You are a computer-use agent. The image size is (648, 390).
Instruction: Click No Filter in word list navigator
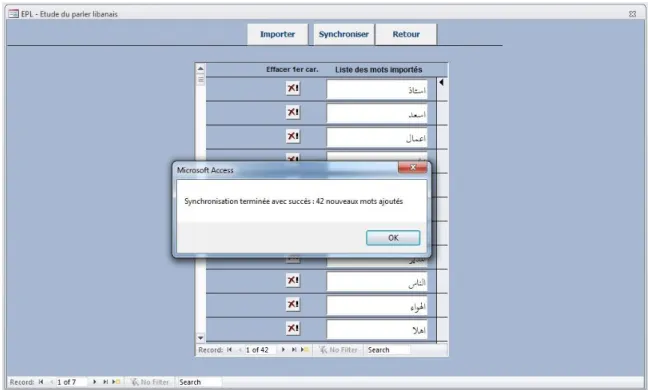(338, 350)
